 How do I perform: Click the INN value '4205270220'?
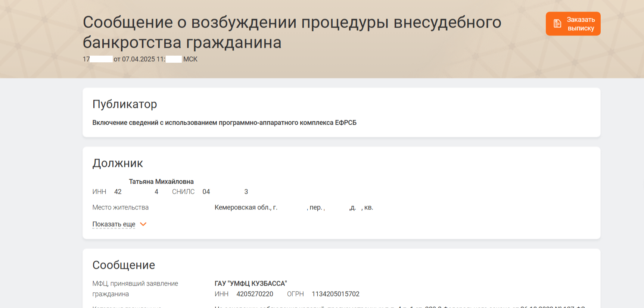(x=255, y=294)
